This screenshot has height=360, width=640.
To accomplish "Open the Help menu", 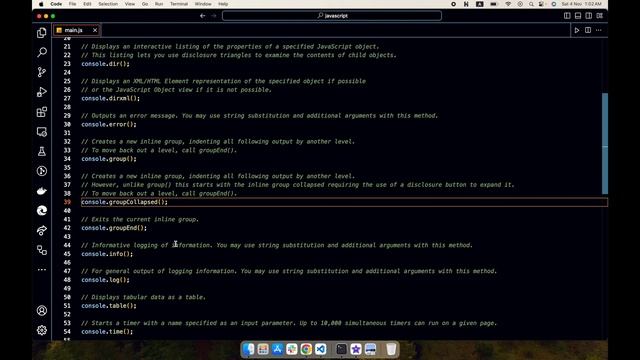I will click(223, 4).
